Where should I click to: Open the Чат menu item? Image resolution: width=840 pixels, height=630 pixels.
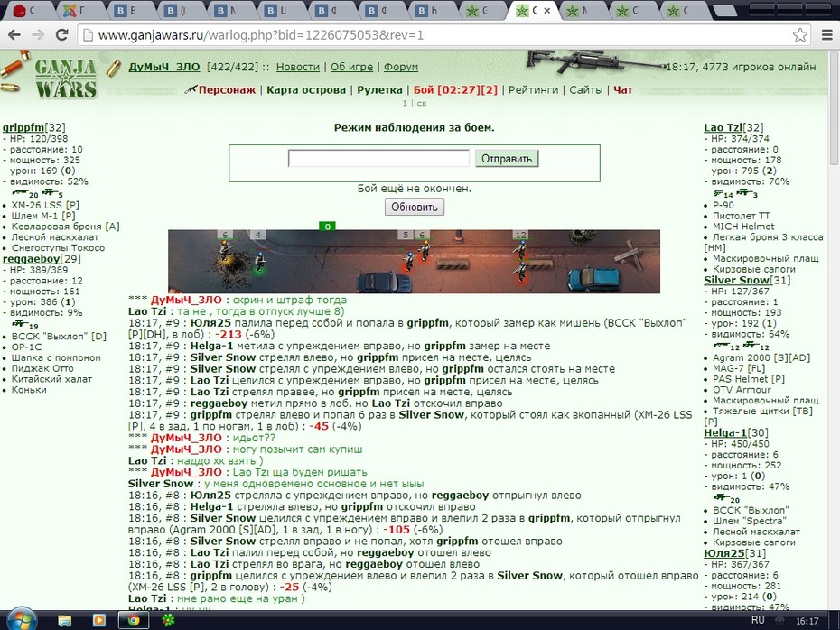pos(623,90)
